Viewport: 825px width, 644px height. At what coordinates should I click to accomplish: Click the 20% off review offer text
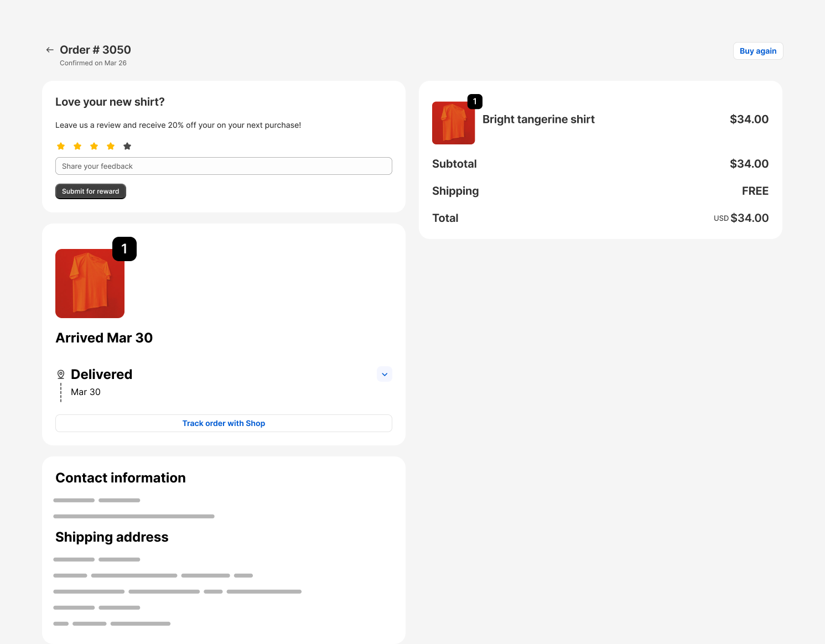(178, 125)
